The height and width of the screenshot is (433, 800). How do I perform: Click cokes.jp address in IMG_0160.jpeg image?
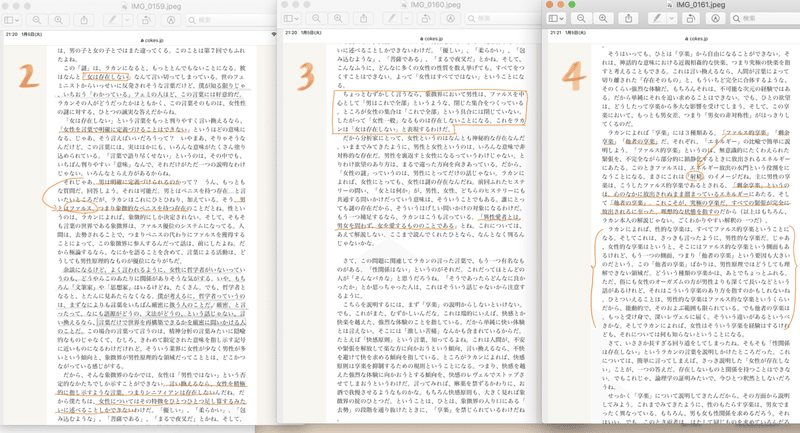(432, 39)
